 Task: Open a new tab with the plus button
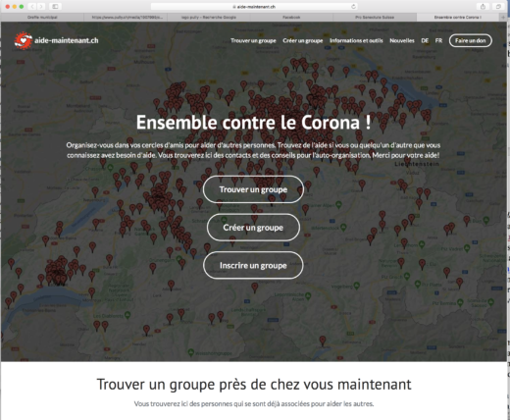coord(503,18)
